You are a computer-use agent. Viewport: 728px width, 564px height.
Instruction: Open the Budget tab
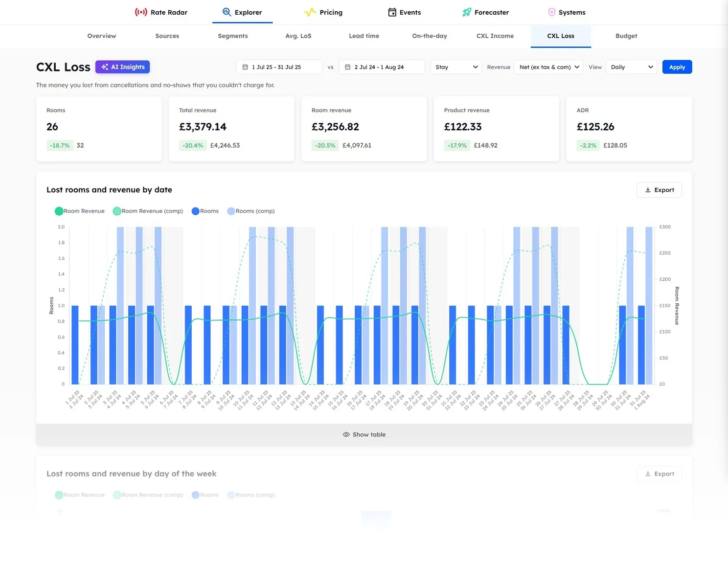(626, 36)
